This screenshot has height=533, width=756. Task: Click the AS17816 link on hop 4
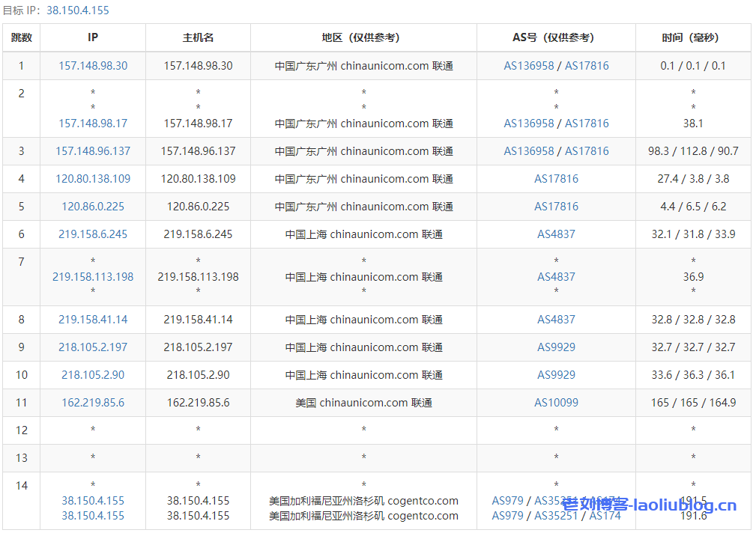(556, 179)
